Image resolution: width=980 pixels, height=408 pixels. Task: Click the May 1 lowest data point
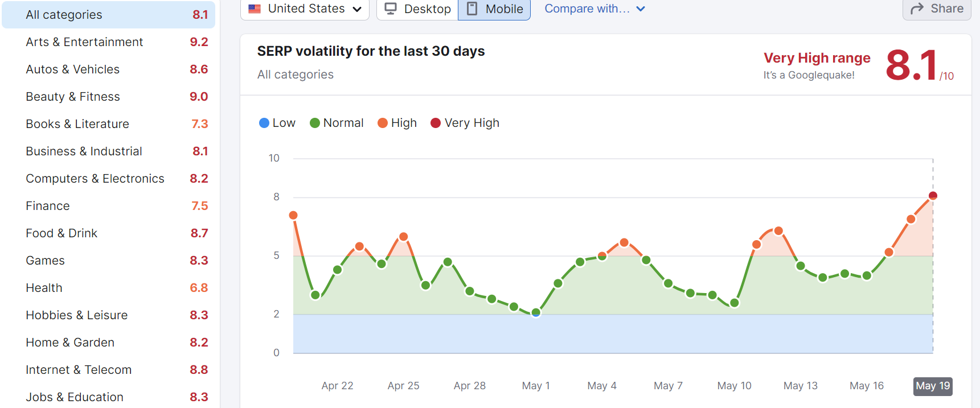point(536,312)
